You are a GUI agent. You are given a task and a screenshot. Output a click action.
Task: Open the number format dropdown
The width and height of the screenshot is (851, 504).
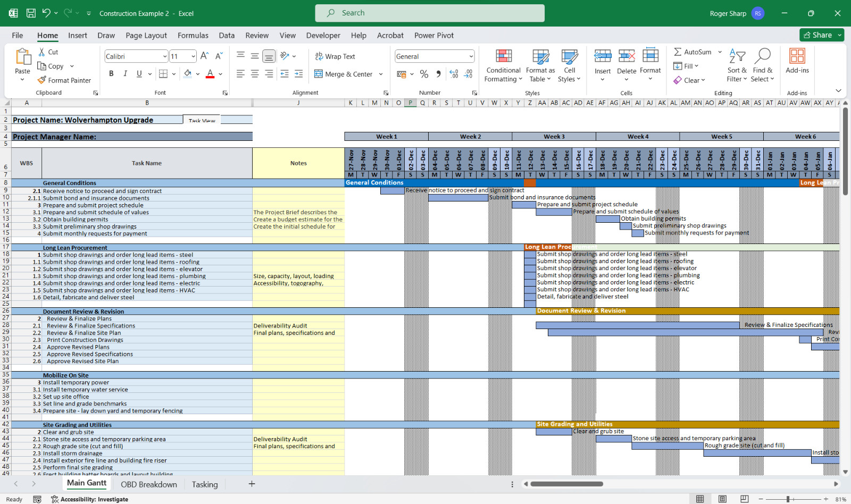point(471,56)
